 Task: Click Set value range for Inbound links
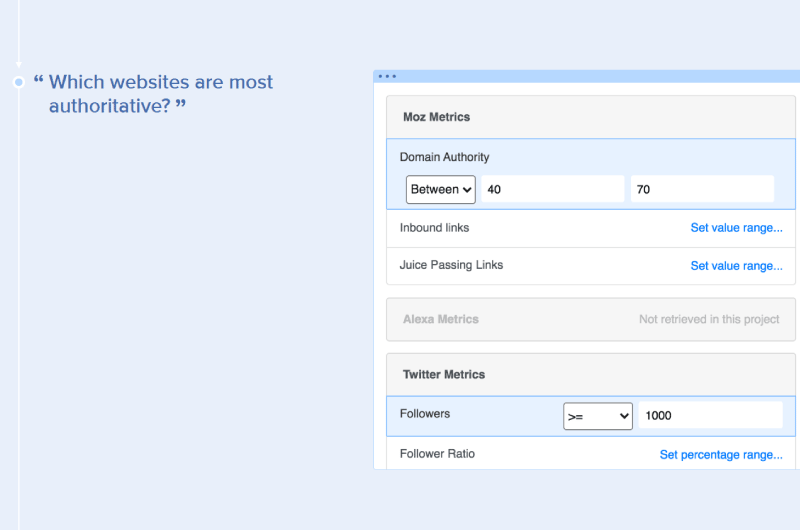point(736,228)
